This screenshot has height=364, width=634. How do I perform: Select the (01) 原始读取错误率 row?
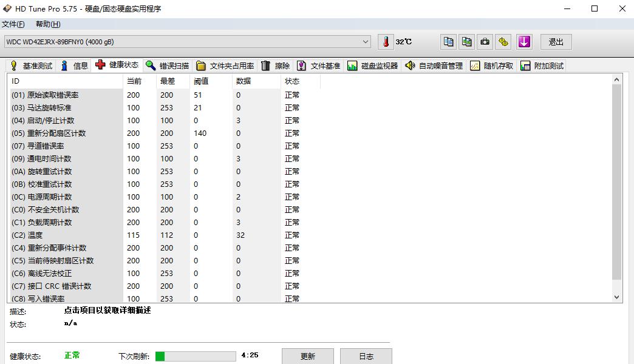(x=164, y=95)
